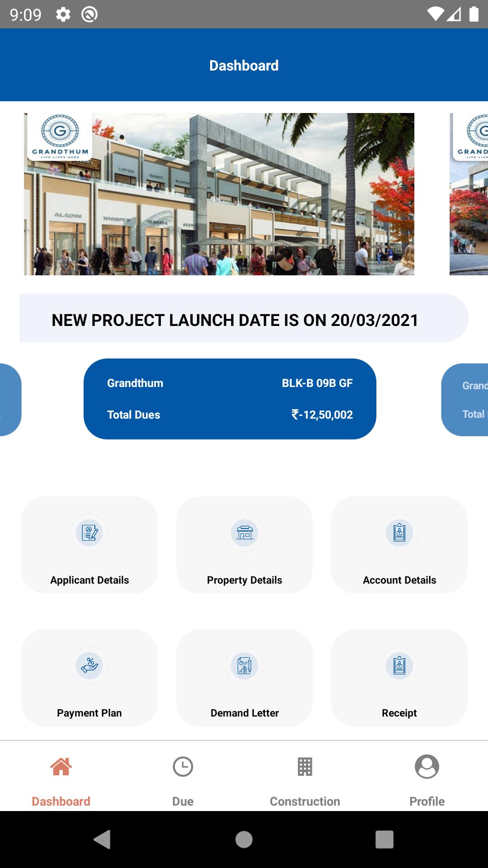The image size is (488, 868).
Task: Tap the Grandthum project name on center card
Action: click(x=135, y=383)
